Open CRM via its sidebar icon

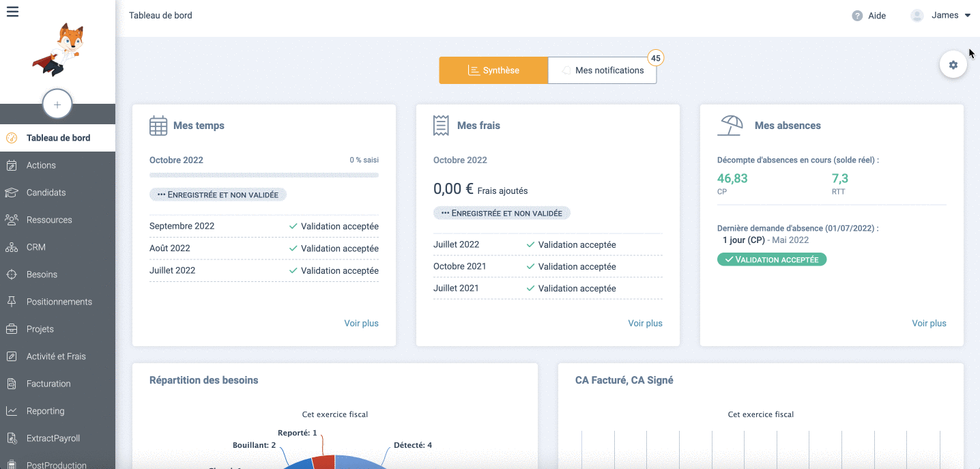[12, 247]
